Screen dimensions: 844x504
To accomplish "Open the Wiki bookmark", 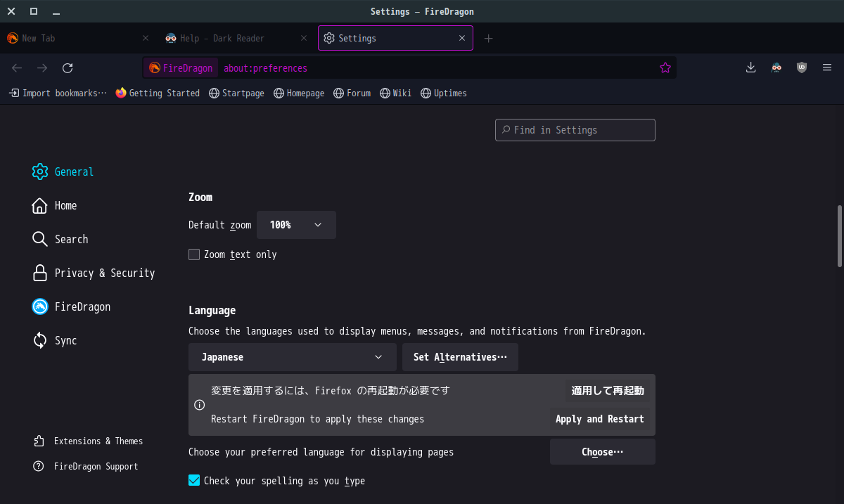I will [x=395, y=93].
